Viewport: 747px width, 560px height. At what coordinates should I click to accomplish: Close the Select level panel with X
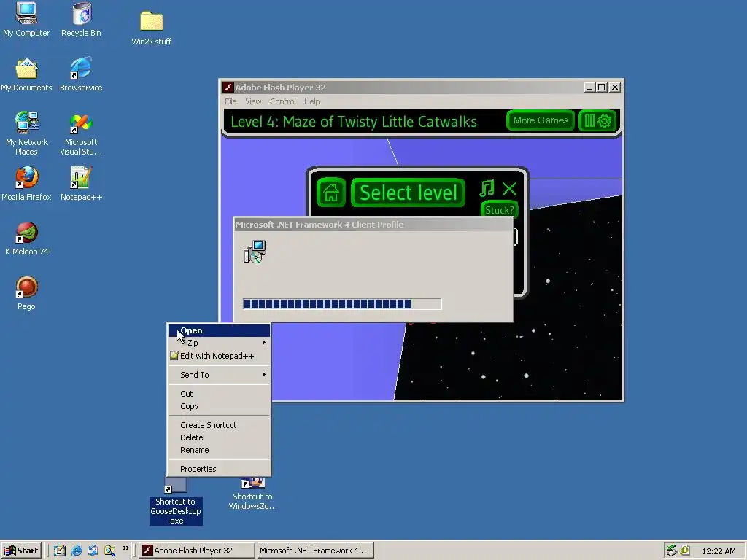[x=509, y=189]
